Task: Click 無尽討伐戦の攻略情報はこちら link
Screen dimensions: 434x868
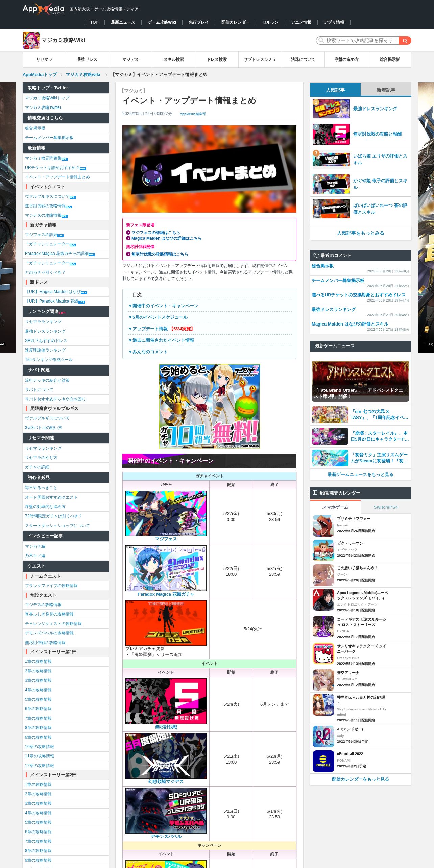Action: pyautogui.click(x=160, y=254)
